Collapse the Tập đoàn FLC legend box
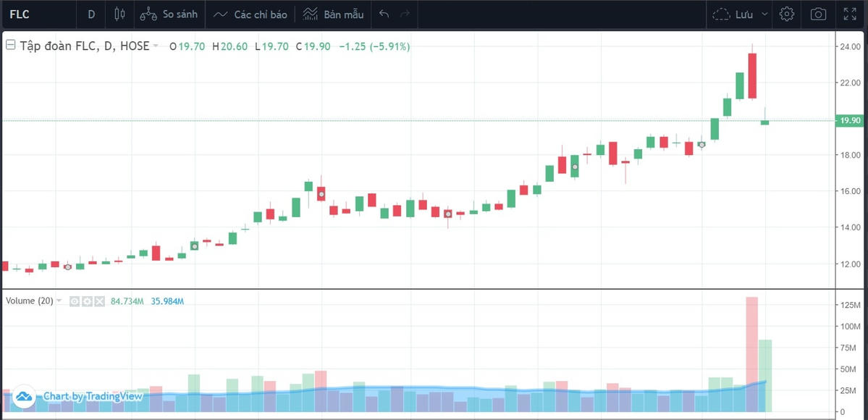Screen dimensions: 868x420 click(x=11, y=46)
